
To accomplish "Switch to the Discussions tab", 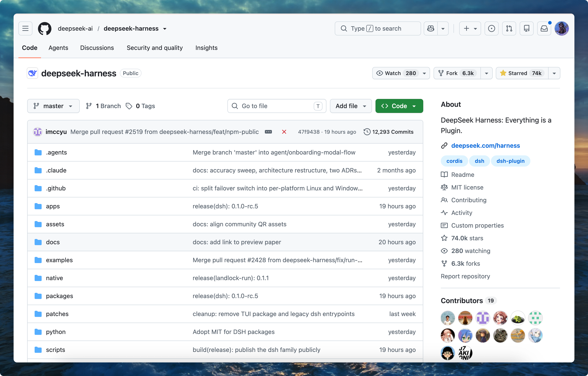I will [x=97, y=48].
